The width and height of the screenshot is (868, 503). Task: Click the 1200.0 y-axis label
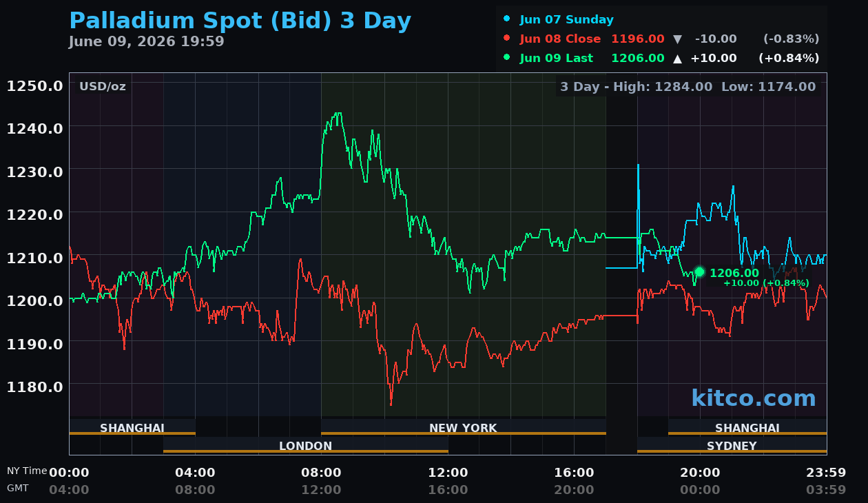(x=35, y=300)
